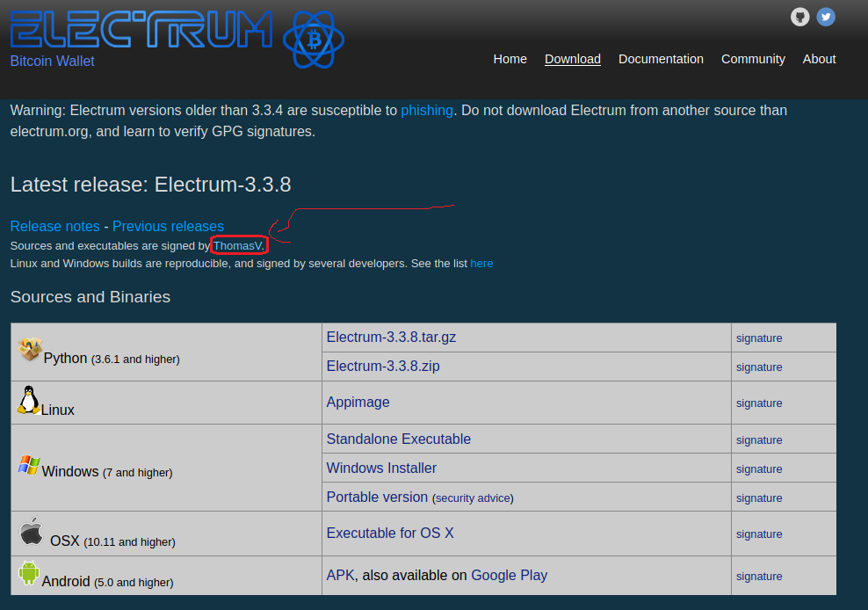Click the 'Windows (7 and higher)' label
This screenshot has width=868, height=610.
[107, 471]
